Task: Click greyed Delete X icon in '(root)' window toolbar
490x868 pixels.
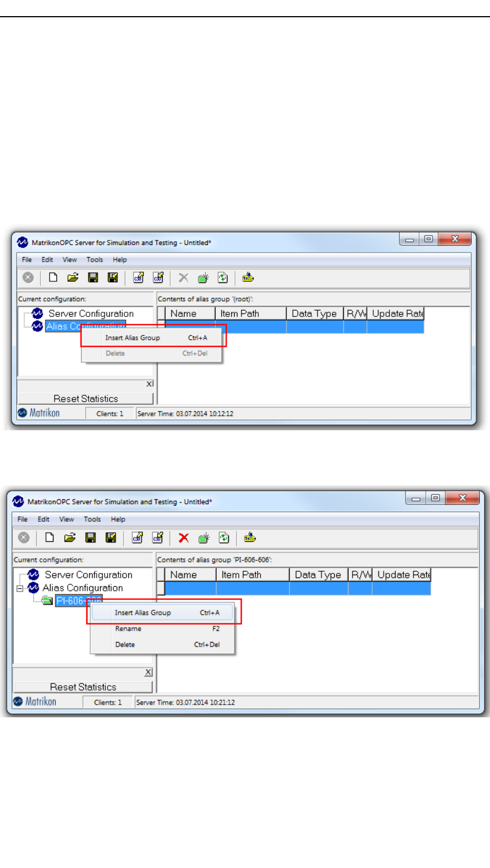Action: (x=183, y=278)
